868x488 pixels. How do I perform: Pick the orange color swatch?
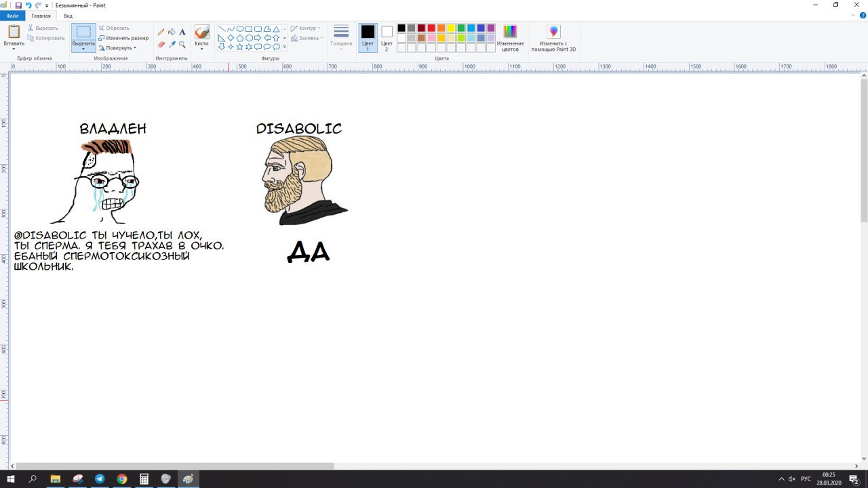coord(441,28)
